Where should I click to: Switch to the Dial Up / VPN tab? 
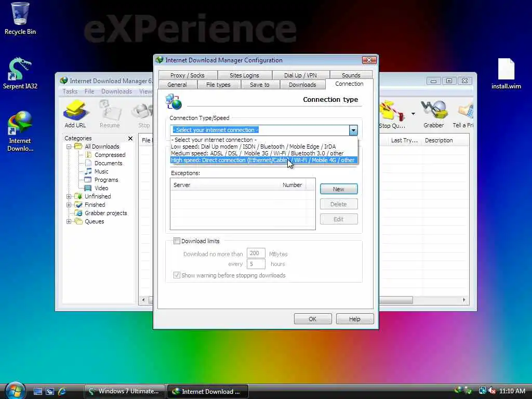point(300,75)
